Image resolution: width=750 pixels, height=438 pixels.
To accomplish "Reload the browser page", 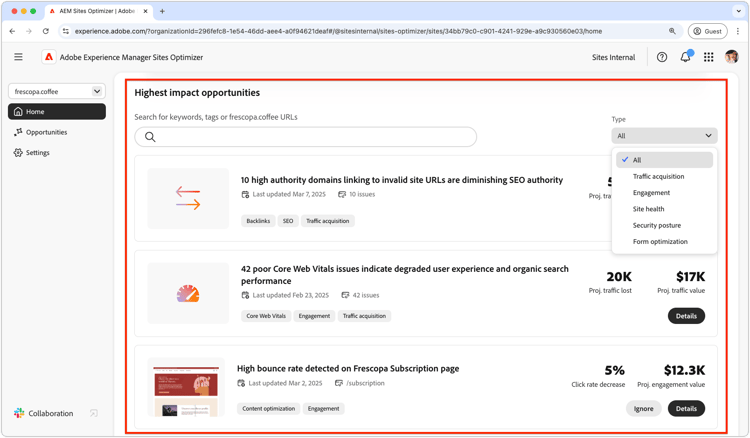I will coord(45,31).
